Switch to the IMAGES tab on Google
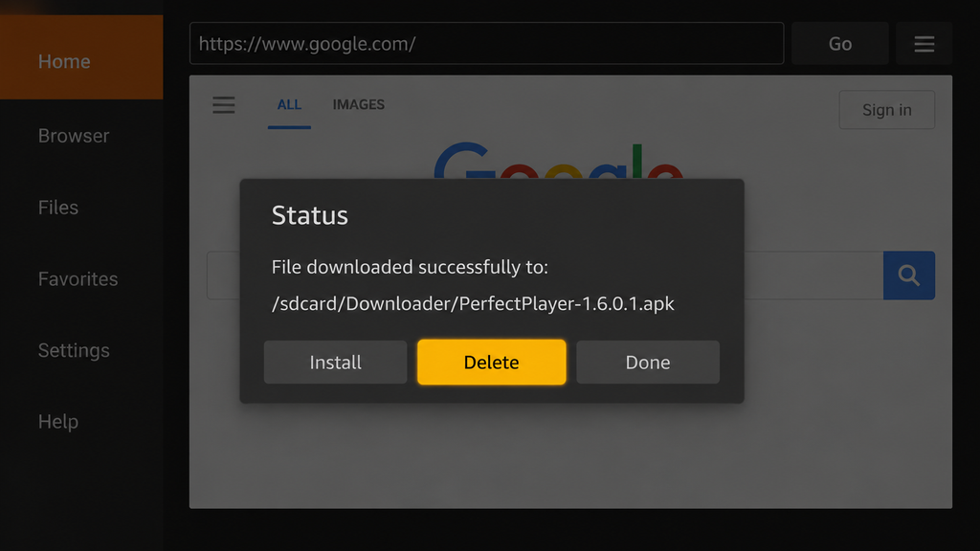 359,105
